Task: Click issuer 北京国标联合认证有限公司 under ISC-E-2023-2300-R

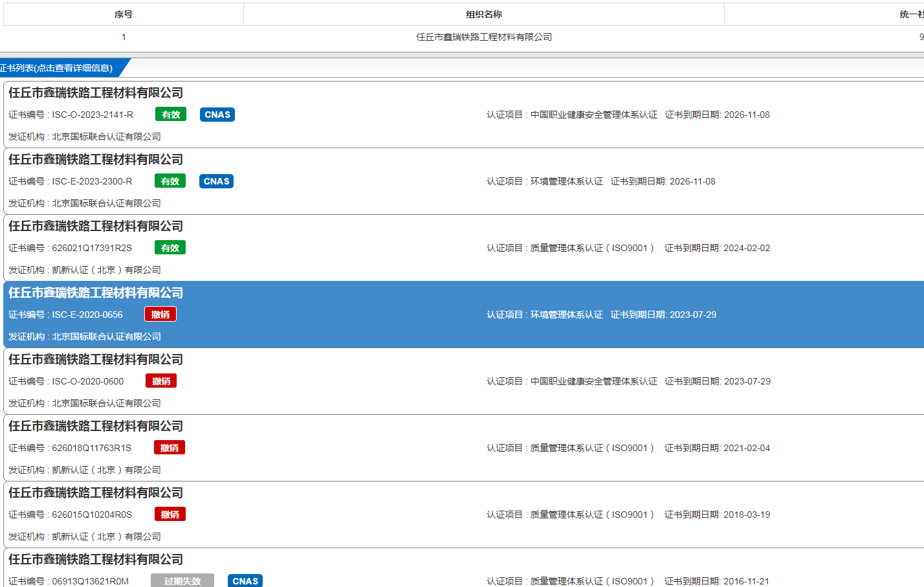Action: coord(106,203)
